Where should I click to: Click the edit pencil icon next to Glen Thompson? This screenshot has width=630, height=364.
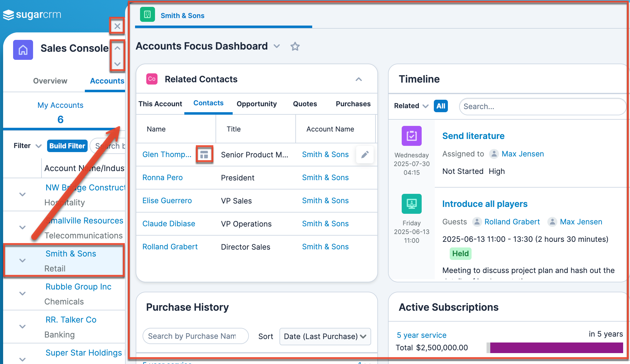pos(365,155)
